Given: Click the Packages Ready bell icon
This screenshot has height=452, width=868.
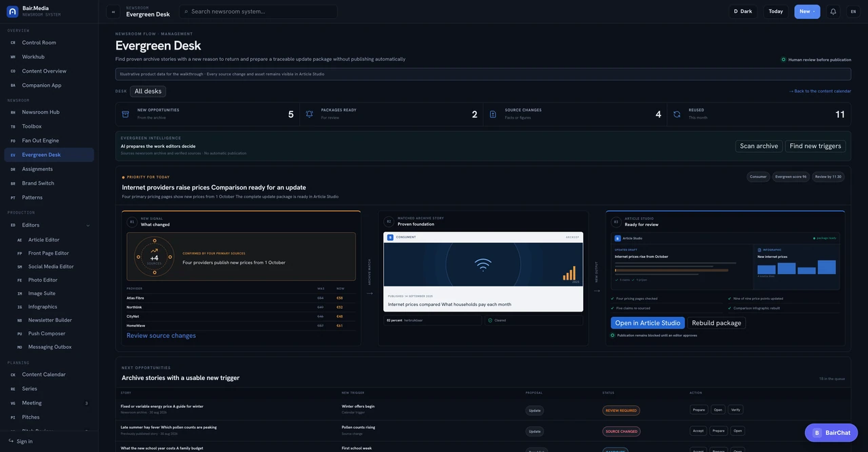Looking at the screenshot, I should 309,114.
